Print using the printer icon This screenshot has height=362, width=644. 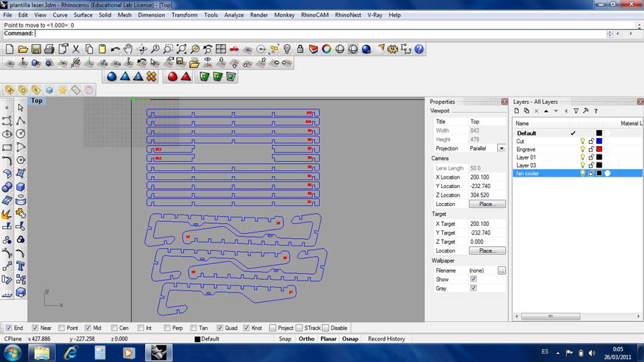tap(49, 49)
